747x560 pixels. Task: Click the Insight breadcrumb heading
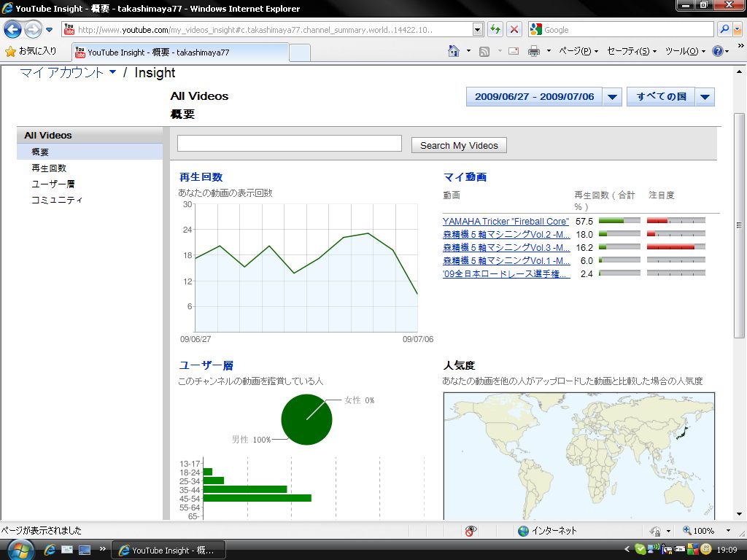click(155, 72)
